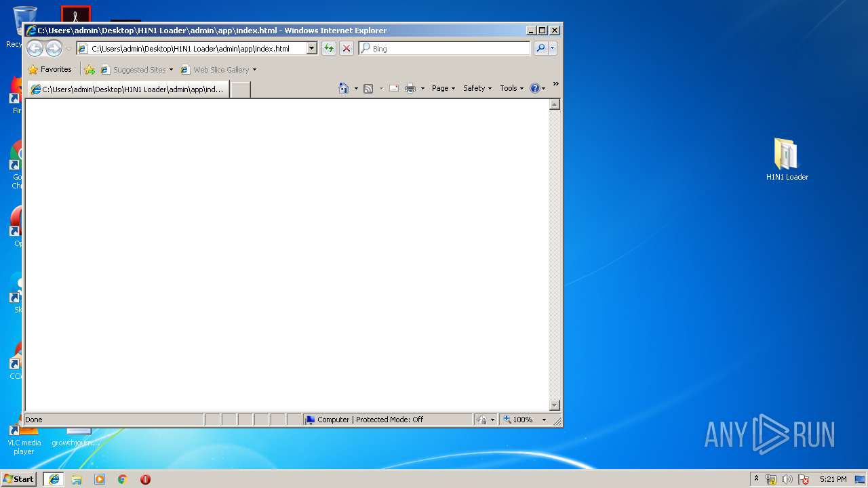This screenshot has height=488, width=868.
Task: Select the index.html browser tab
Action: (x=129, y=89)
